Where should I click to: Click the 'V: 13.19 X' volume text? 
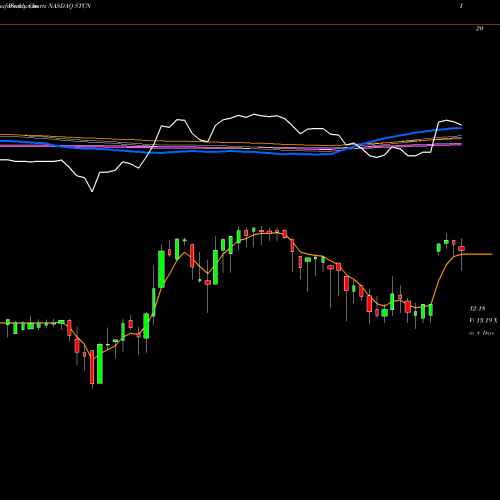coord(483,320)
